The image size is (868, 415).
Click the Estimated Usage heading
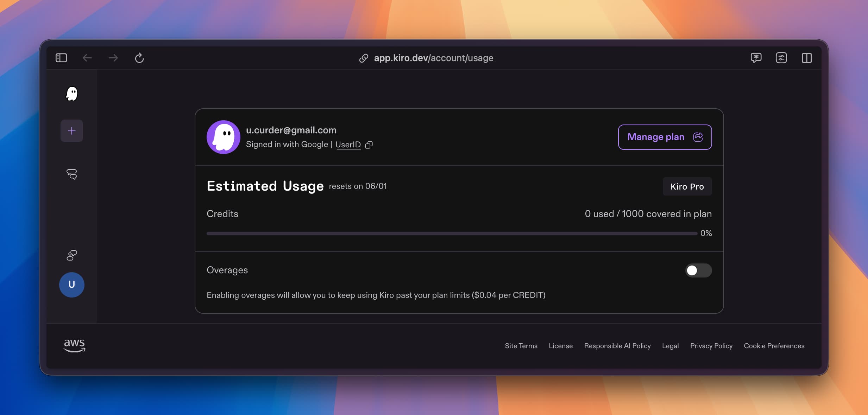tap(265, 186)
